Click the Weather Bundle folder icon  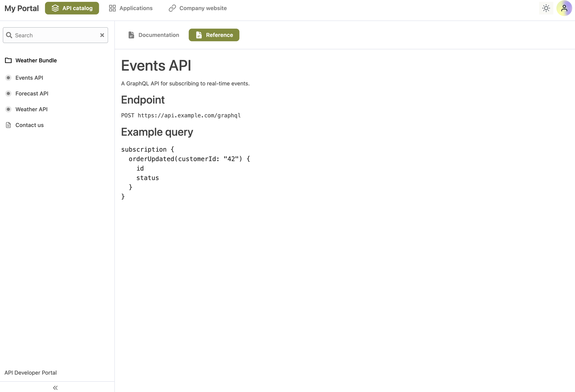(8, 60)
